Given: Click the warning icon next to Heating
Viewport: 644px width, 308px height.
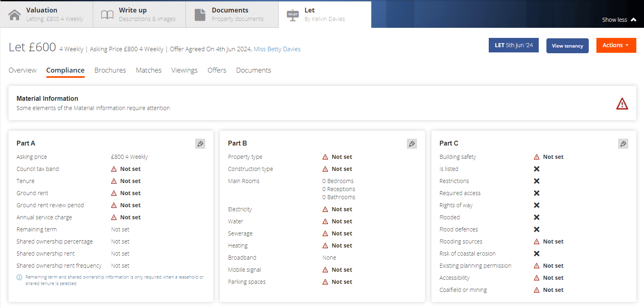Looking at the screenshot, I should (325, 246).
